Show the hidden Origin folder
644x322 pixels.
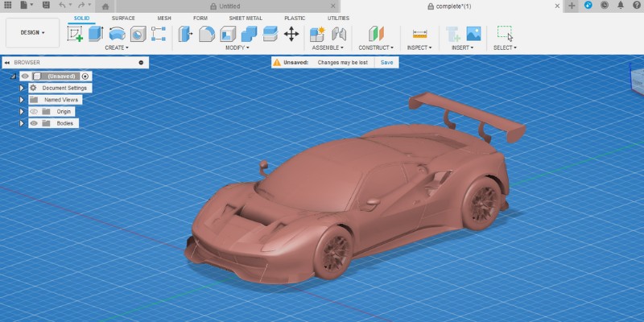34,112
